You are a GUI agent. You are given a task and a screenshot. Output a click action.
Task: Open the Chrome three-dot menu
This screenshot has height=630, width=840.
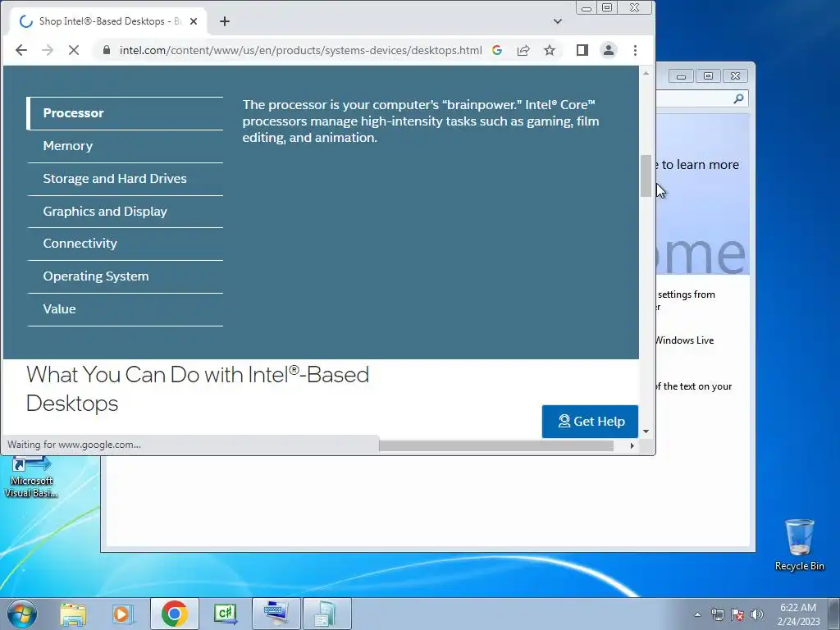click(636, 50)
